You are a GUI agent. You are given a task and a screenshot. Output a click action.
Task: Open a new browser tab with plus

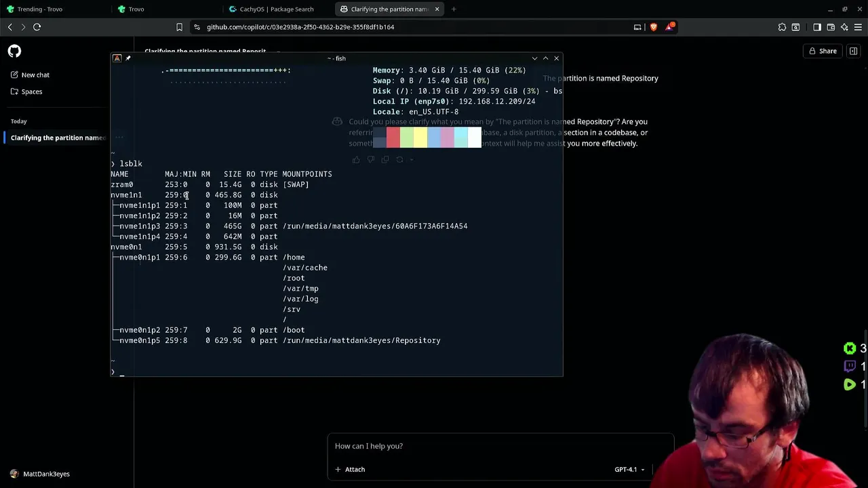coord(454,9)
